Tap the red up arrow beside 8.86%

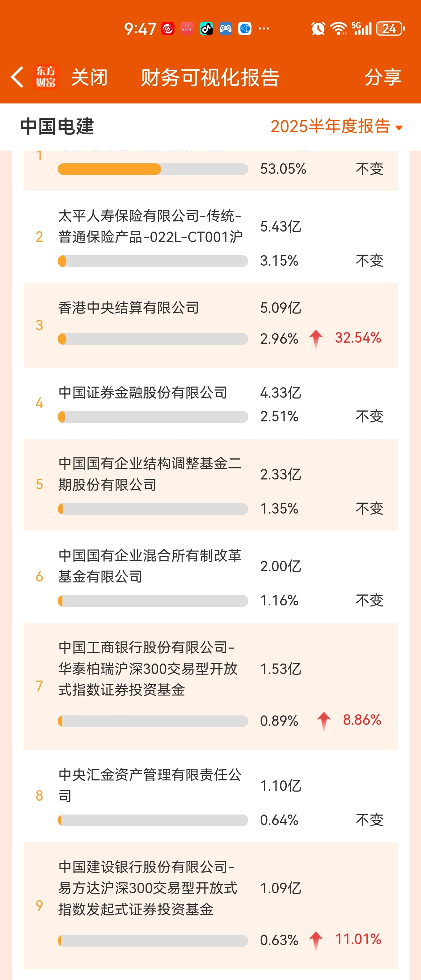324,721
